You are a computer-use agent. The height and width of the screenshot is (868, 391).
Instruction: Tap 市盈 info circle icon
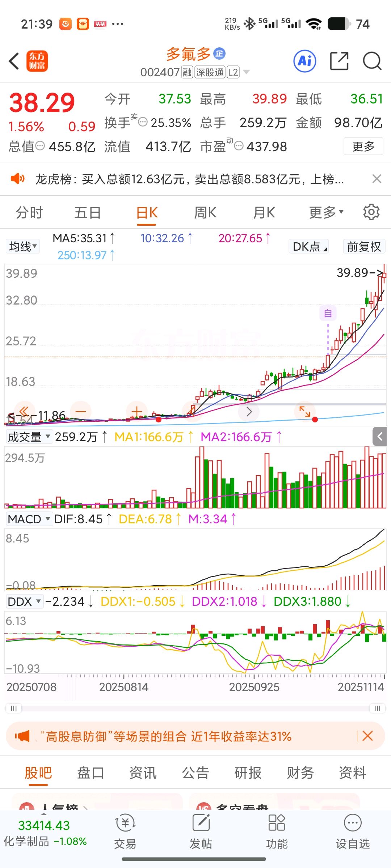[239, 146]
